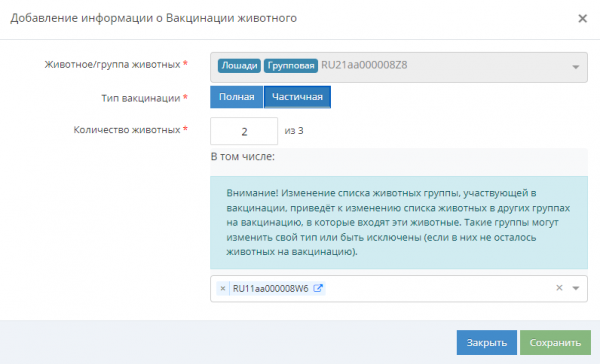Image resolution: width=600 pixels, height=364 pixels.
Task: Click the Лошади tag
Action: click(239, 65)
